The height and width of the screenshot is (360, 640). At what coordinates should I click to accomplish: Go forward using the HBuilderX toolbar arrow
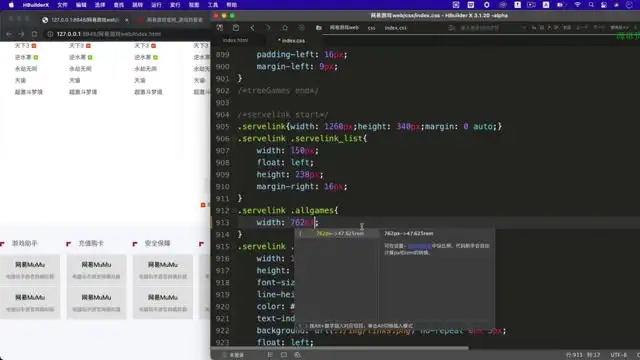268,28
